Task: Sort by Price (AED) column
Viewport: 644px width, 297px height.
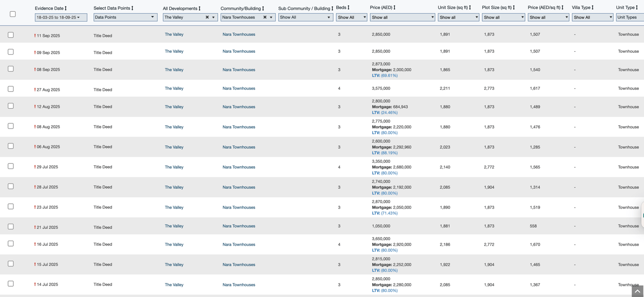Action: coord(395,8)
